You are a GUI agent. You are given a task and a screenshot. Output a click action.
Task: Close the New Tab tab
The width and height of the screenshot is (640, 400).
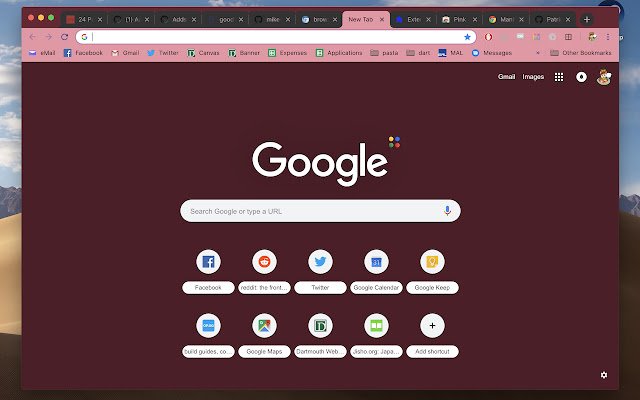point(382,19)
